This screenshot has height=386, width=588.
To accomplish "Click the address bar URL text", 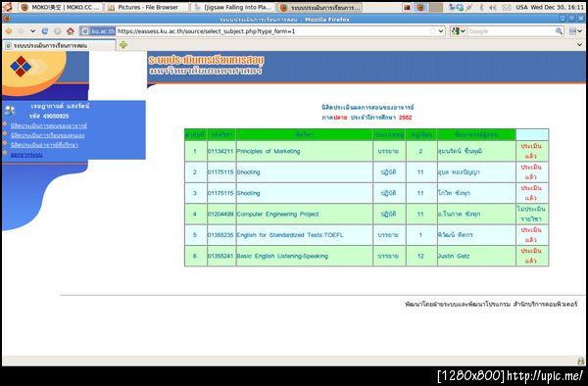I will [x=206, y=31].
